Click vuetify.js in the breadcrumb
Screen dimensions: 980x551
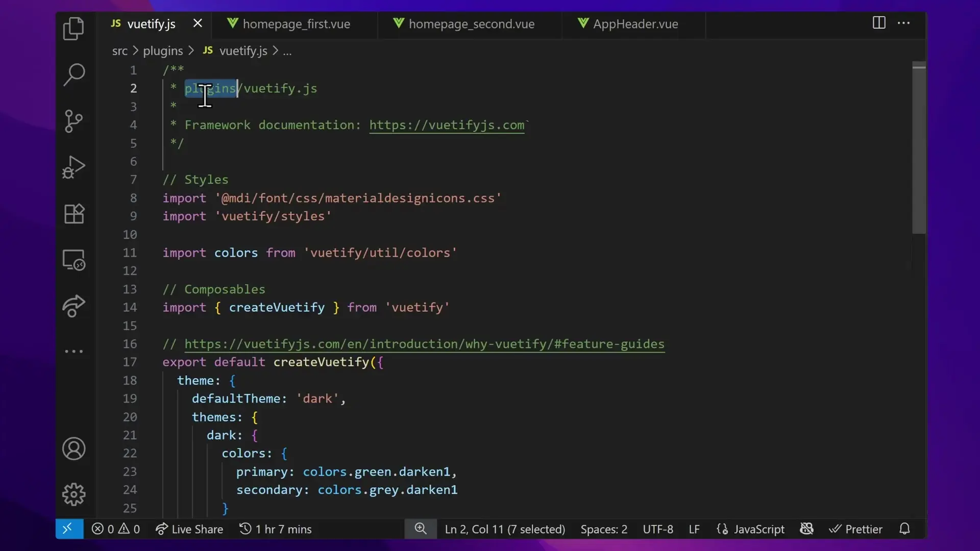243,51
